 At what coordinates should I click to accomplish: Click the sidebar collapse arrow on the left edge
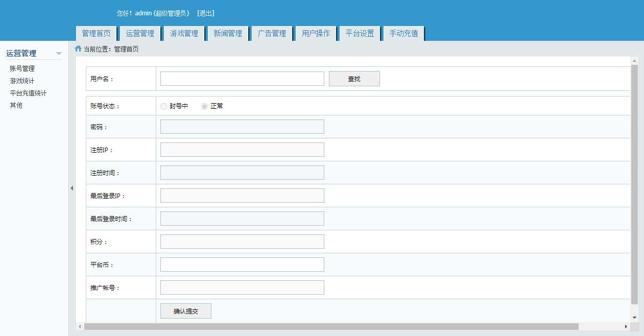71,188
